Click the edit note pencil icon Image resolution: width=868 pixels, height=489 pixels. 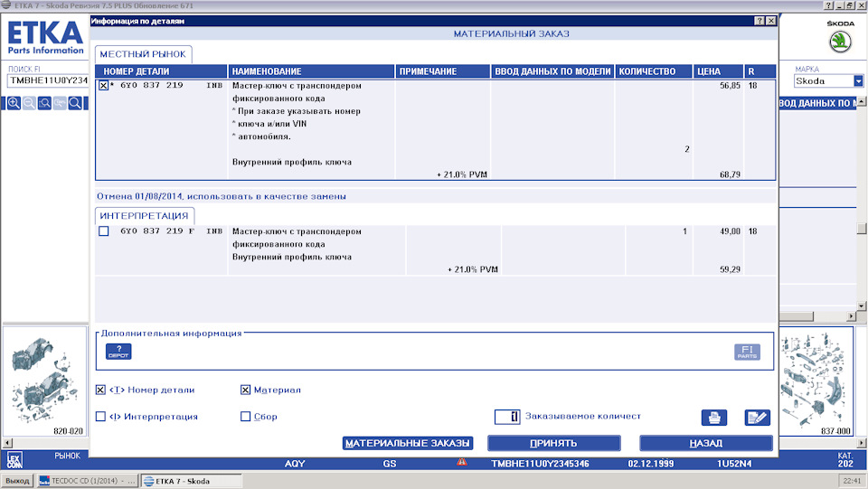point(758,418)
